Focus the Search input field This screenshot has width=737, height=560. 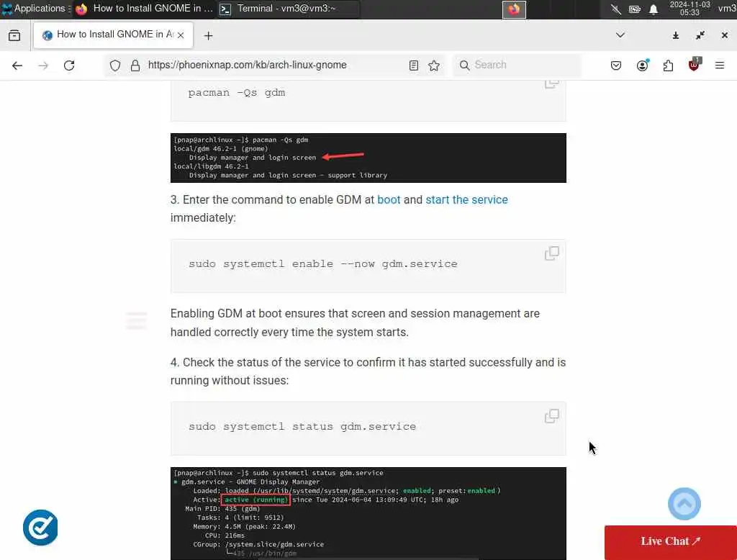point(517,66)
